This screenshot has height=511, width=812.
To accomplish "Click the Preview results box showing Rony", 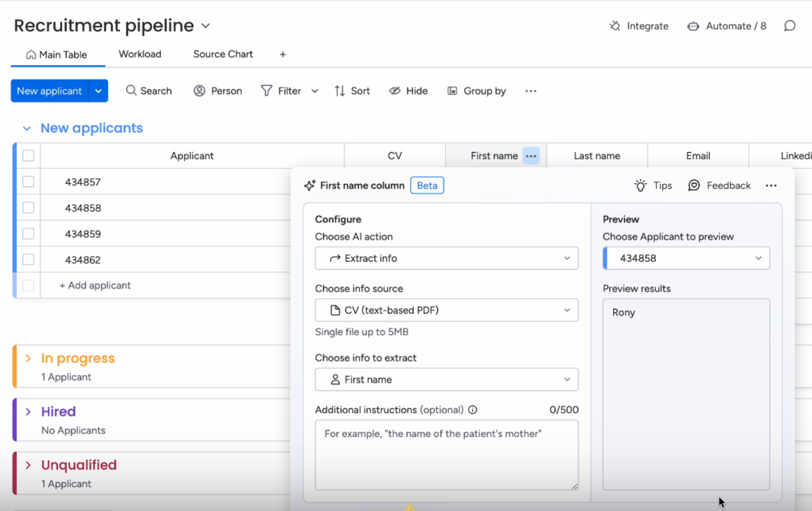I will coord(686,395).
